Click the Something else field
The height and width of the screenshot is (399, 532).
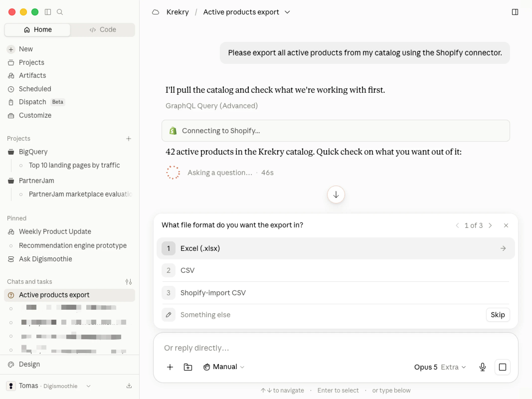pyautogui.click(x=322, y=315)
